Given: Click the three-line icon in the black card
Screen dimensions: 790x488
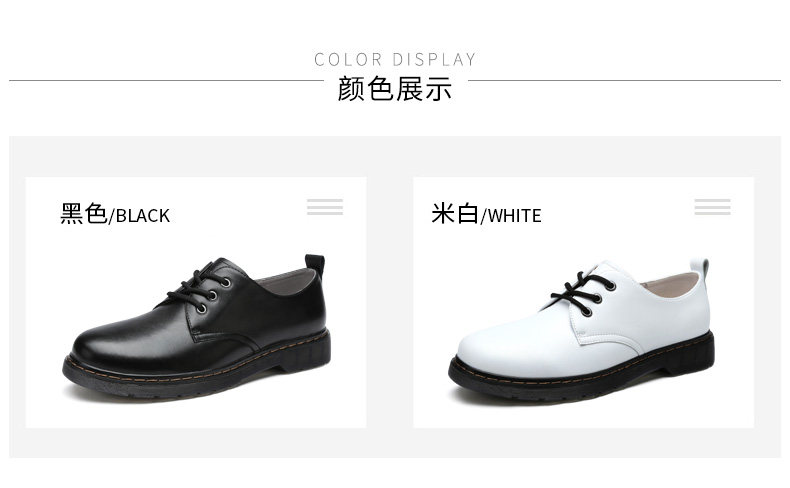Looking at the screenshot, I should pos(325,207).
